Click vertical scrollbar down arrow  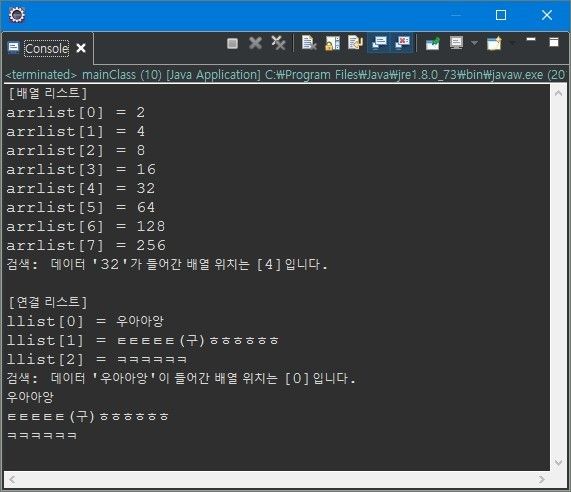pyautogui.click(x=558, y=463)
